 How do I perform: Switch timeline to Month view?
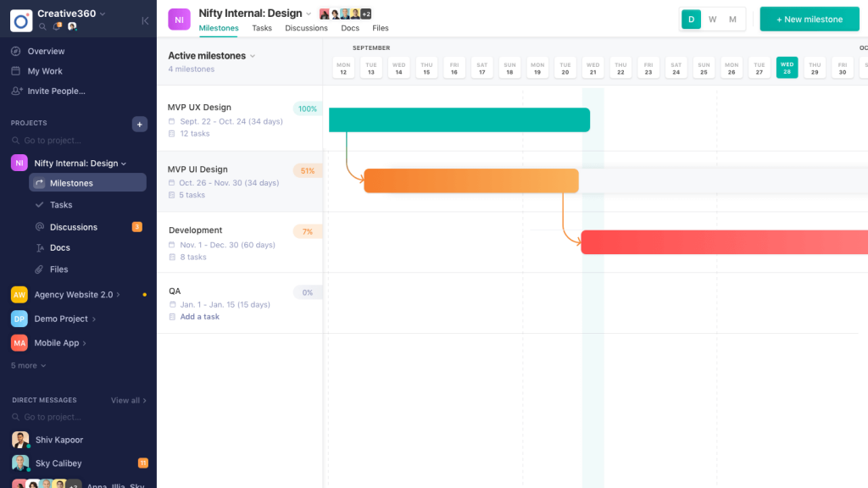[732, 19]
